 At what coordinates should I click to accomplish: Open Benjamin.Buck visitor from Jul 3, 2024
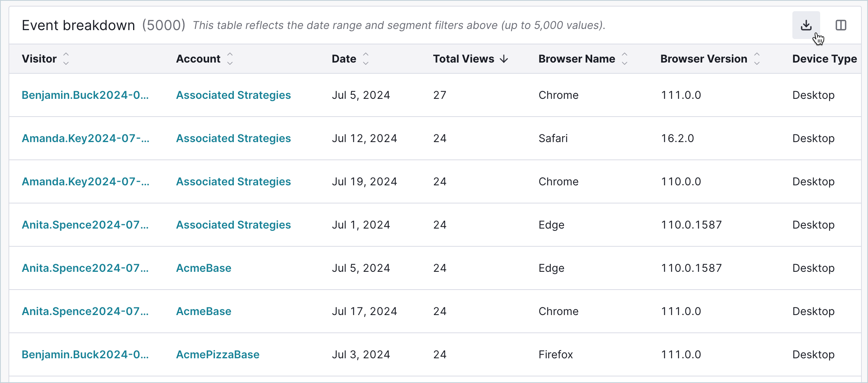[85, 354]
